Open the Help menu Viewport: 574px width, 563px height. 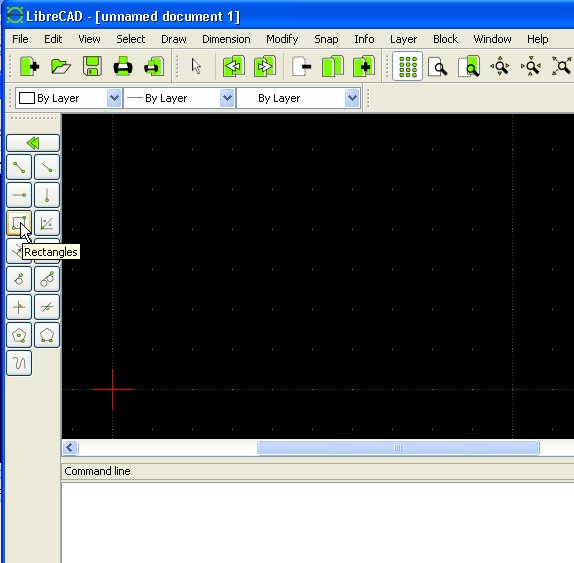click(x=538, y=39)
